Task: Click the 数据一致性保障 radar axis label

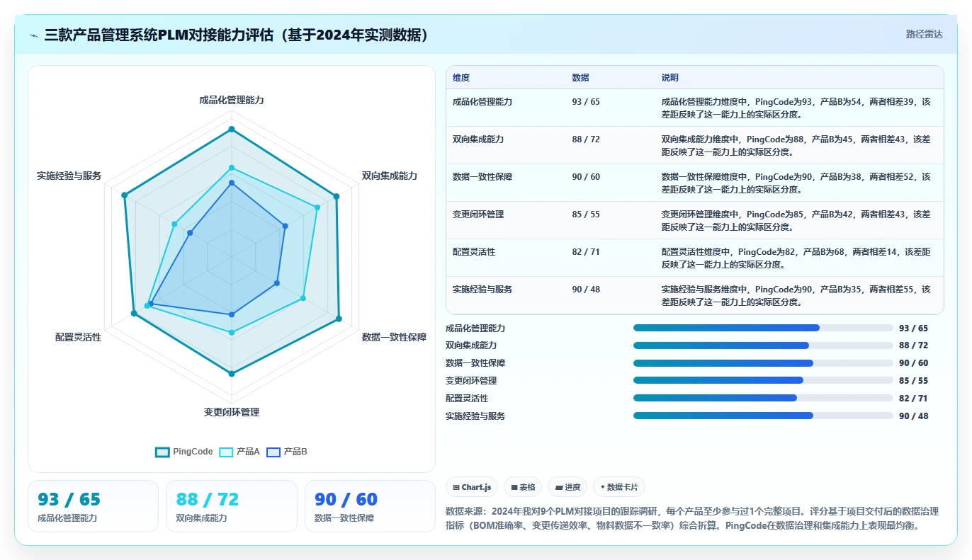Action: point(394,337)
